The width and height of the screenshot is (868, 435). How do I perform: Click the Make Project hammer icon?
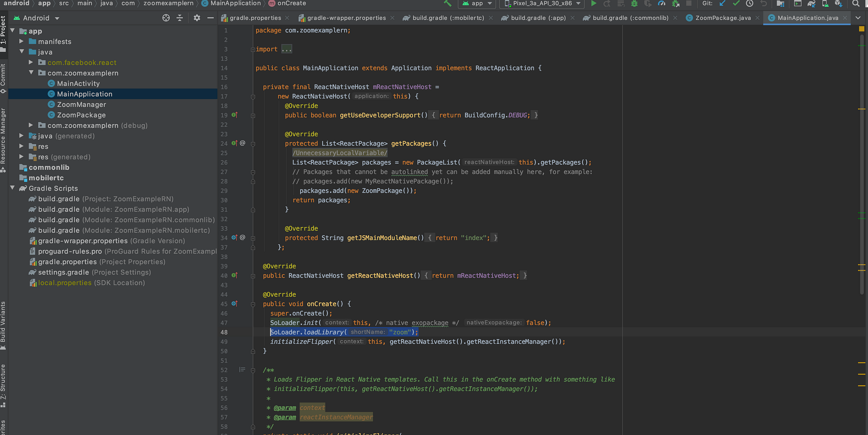pyautogui.click(x=447, y=4)
